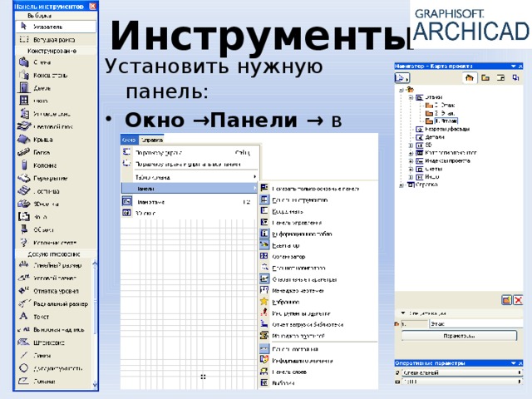Click the Этаж name input field
This screenshot has height=399, width=532.
tap(475, 324)
